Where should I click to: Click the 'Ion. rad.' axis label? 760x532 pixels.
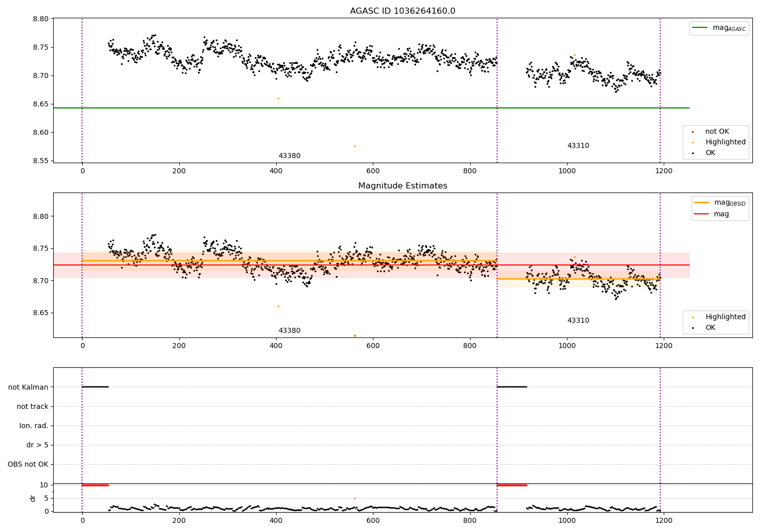[x=34, y=426]
